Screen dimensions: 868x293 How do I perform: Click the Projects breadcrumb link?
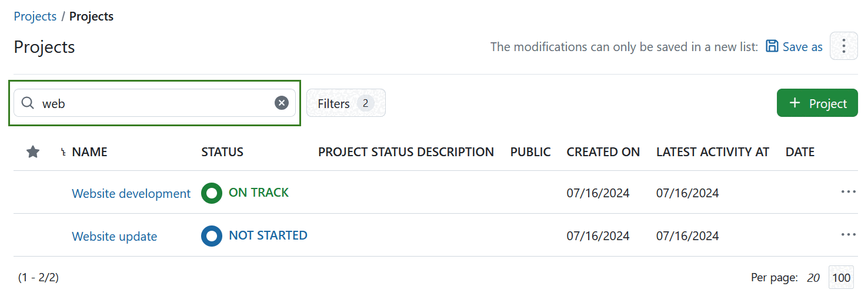(35, 16)
